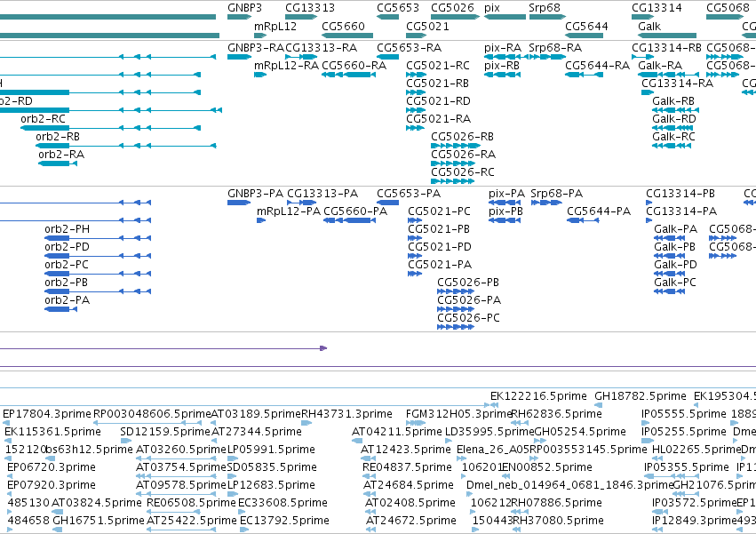Select protein CG5021-PC
The width and height of the screenshot is (756, 534).
tap(439, 211)
